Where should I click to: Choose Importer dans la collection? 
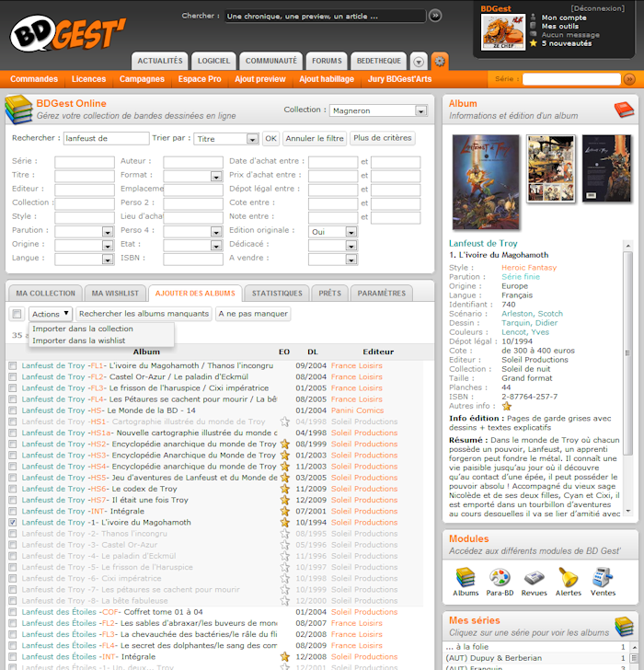[x=83, y=329]
